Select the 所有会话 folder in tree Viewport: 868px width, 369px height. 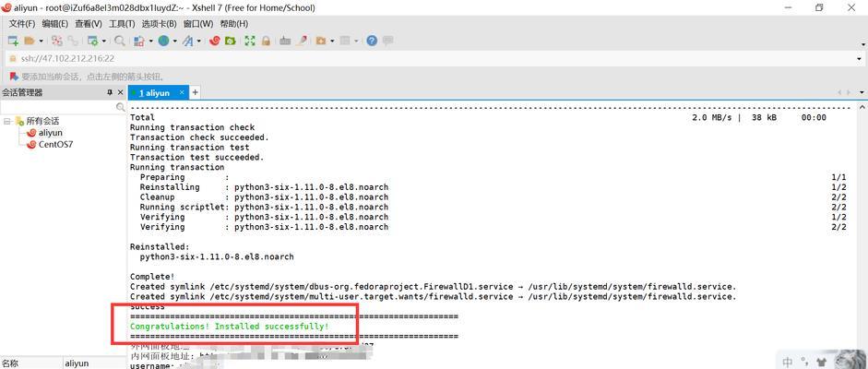[x=42, y=121]
